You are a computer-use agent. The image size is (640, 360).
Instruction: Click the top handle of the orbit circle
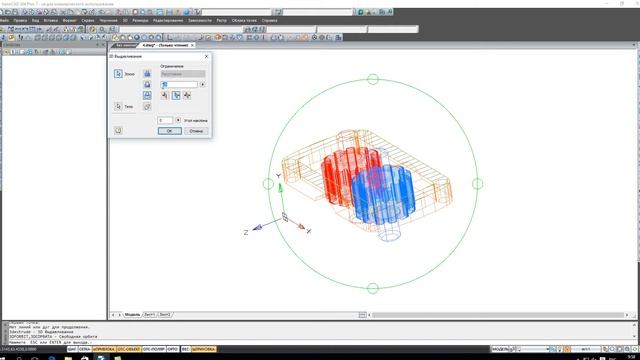coord(373,79)
